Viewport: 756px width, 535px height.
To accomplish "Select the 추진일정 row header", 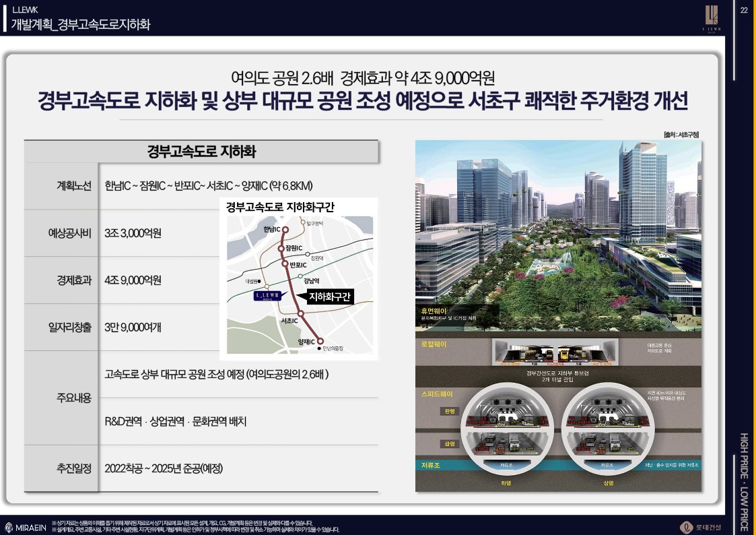I will click(74, 468).
